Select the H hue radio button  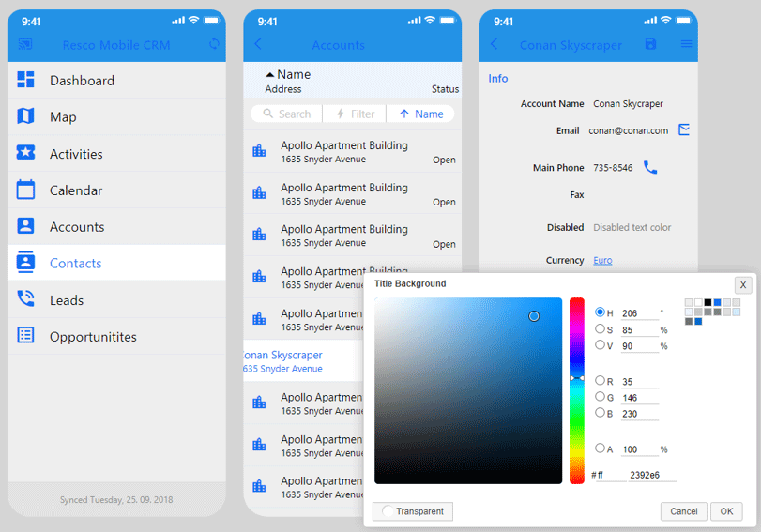pos(601,312)
